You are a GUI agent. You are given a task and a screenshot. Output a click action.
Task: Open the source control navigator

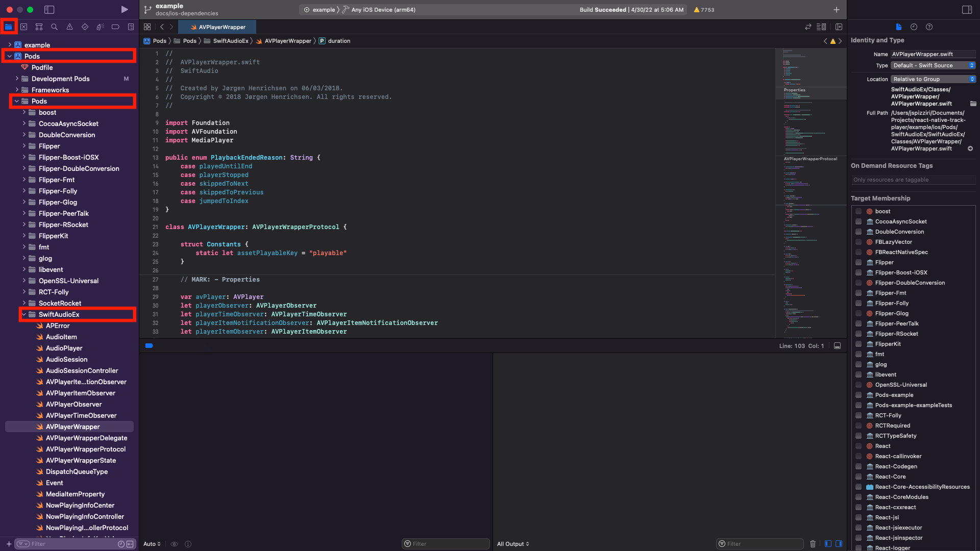coord(24,27)
